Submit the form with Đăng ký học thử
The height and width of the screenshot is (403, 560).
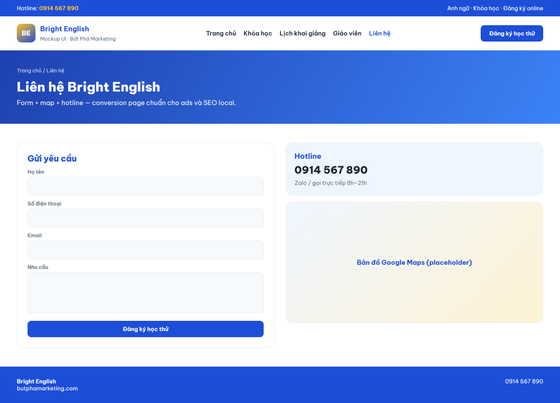tap(145, 329)
